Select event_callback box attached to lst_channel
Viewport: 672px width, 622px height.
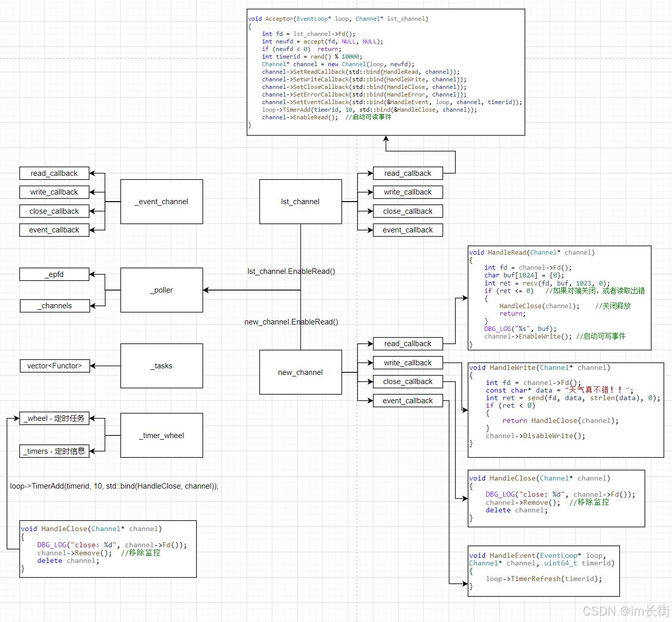[x=408, y=230]
